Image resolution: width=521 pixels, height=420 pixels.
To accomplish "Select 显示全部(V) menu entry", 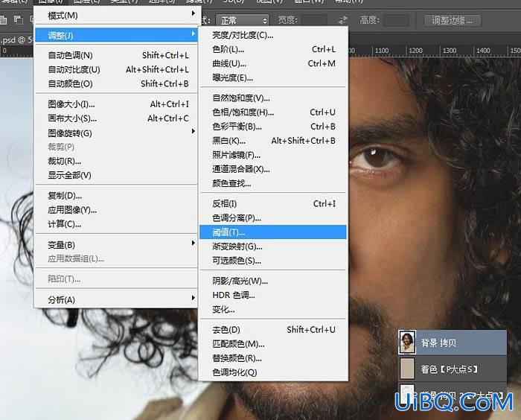I will [116, 175].
